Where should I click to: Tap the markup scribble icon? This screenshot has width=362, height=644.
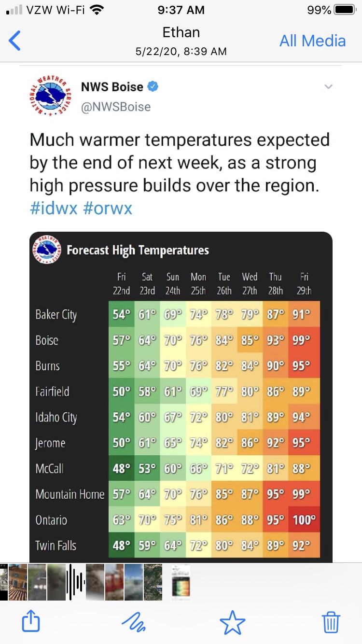pyautogui.click(x=133, y=621)
